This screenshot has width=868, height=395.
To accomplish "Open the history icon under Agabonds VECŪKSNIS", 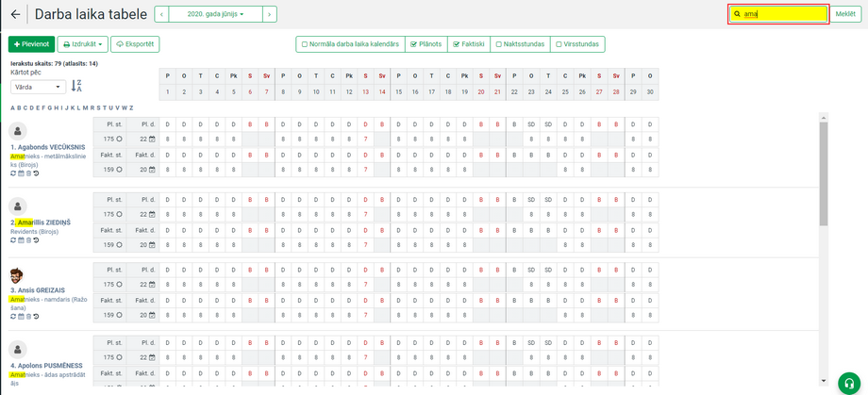I will pos(36,173).
